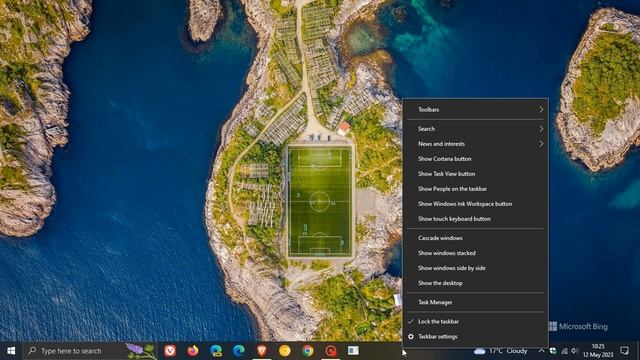Expand the News and interests submenu
This screenshot has height=360, width=640.
pos(476,144)
